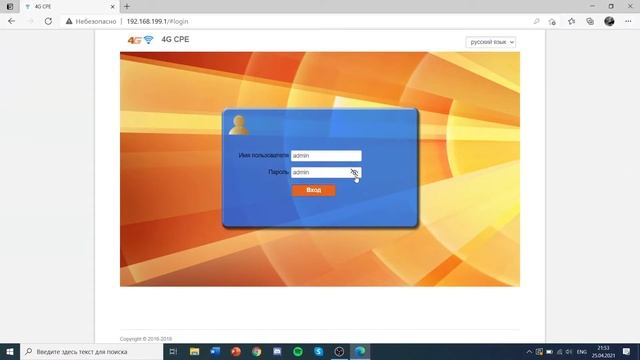Image resolution: width=640 pixels, height=360 pixels.
Task: Click the '4G CPE' page title text
Action: (175, 40)
